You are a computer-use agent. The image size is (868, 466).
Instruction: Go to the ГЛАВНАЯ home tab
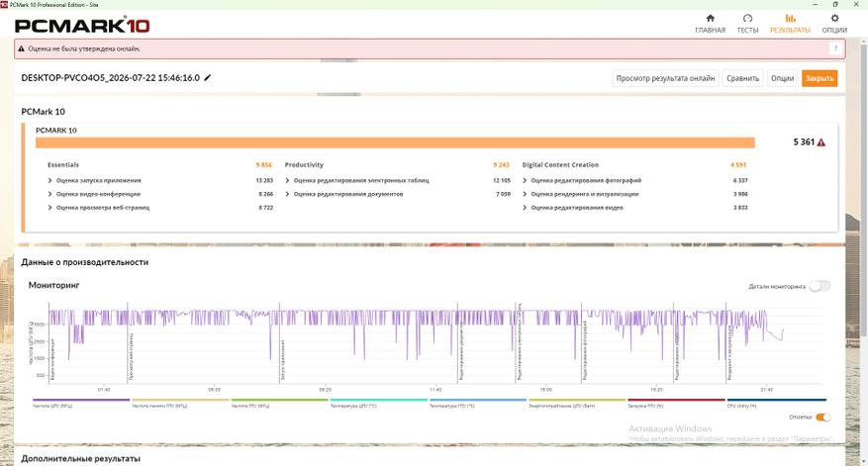coord(710,24)
